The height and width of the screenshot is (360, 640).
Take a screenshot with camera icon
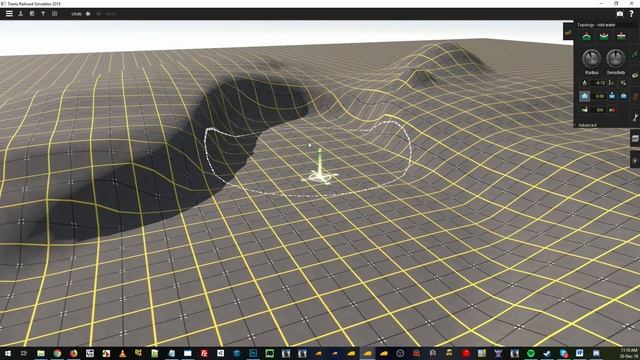(x=620, y=13)
